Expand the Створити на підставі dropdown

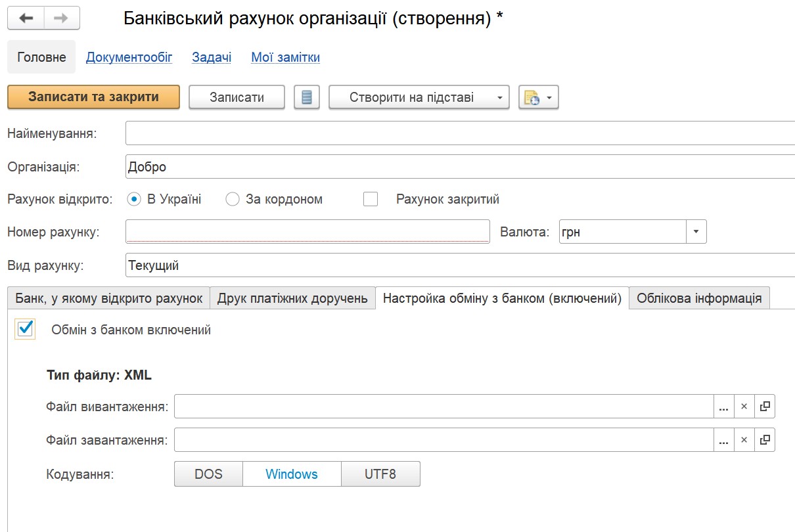[x=500, y=98]
